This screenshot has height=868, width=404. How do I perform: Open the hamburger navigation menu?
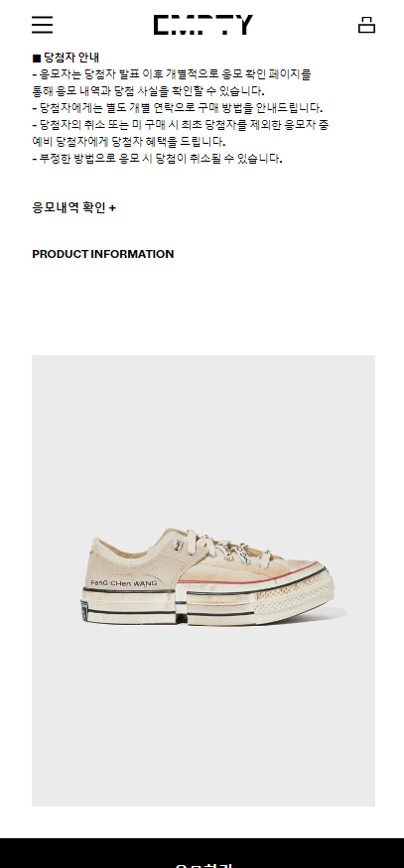(42, 25)
